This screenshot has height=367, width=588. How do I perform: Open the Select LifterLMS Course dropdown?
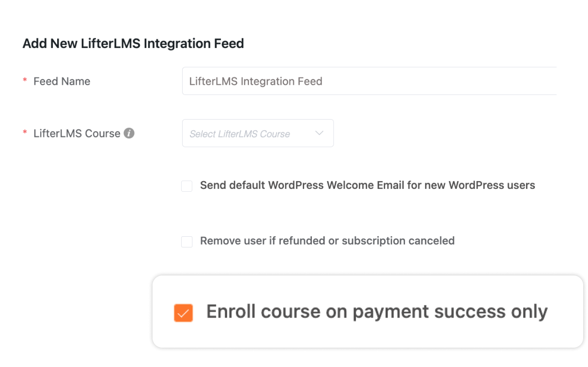(x=258, y=133)
